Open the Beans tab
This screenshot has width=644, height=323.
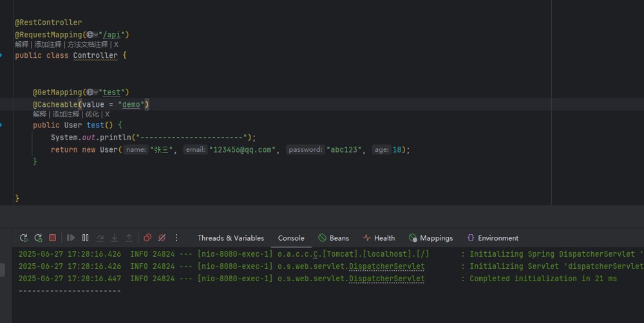tap(334, 238)
